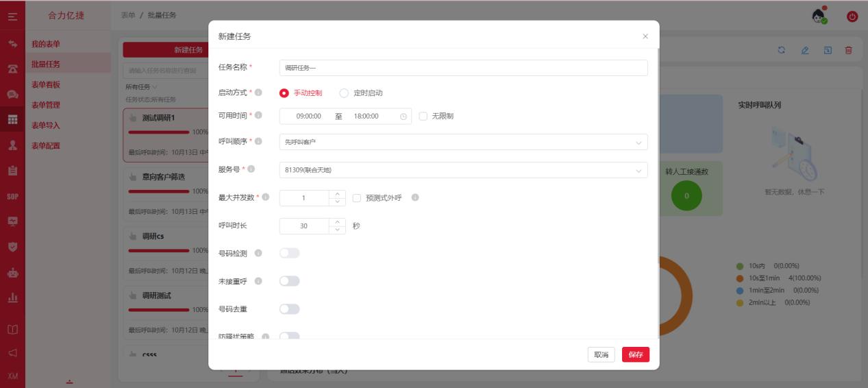868x388 pixels.
Task: Toggle the 号码去重 switch
Action: coord(290,309)
